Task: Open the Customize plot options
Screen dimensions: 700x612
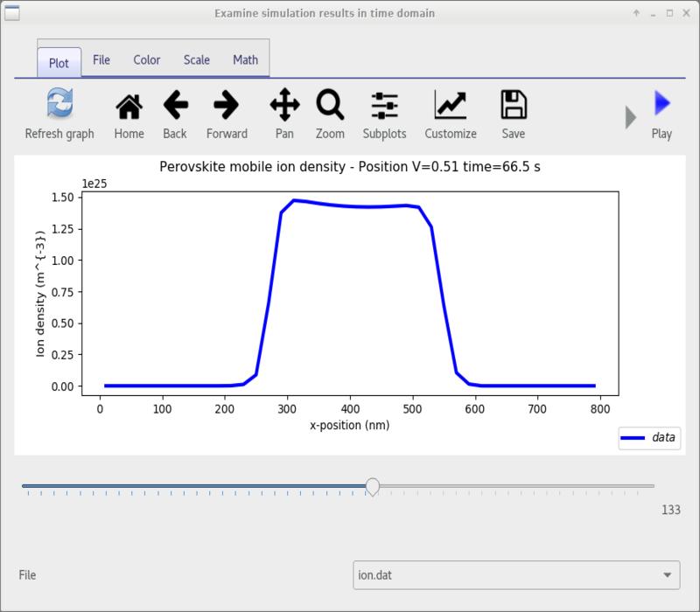Action: click(x=451, y=104)
